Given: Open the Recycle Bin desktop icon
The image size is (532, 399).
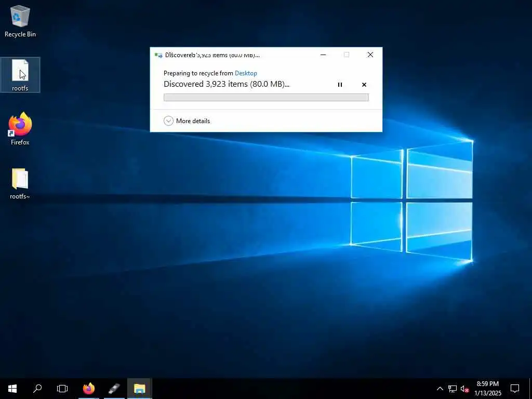Looking at the screenshot, I should (20, 21).
